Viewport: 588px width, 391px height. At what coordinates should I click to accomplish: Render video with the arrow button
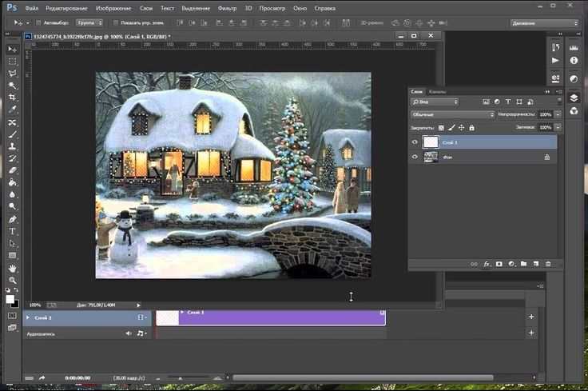tap(42, 378)
